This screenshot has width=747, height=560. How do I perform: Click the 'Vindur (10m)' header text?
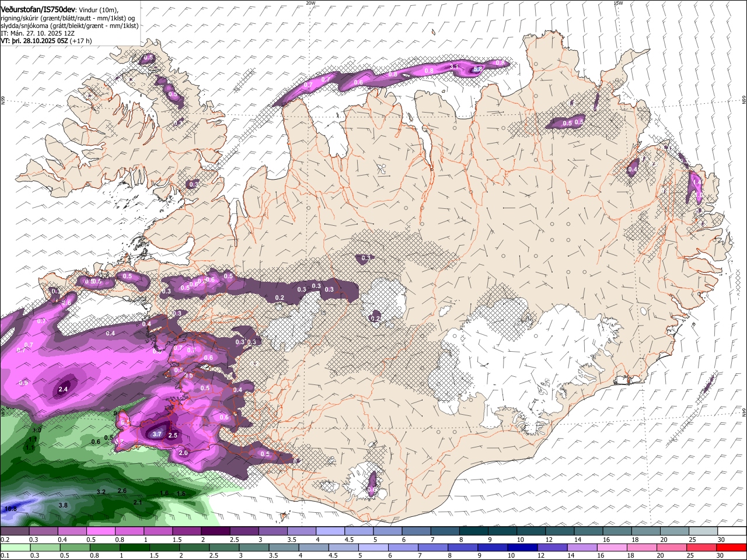(99, 10)
